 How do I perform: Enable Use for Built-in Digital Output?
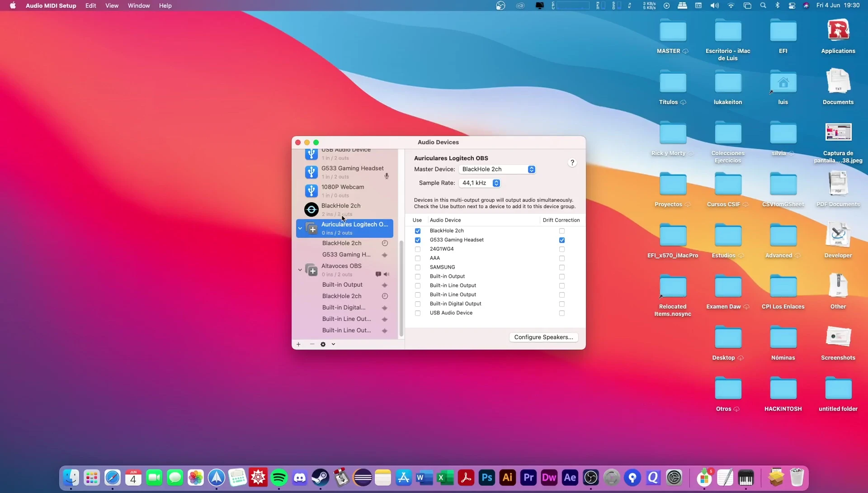click(418, 304)
